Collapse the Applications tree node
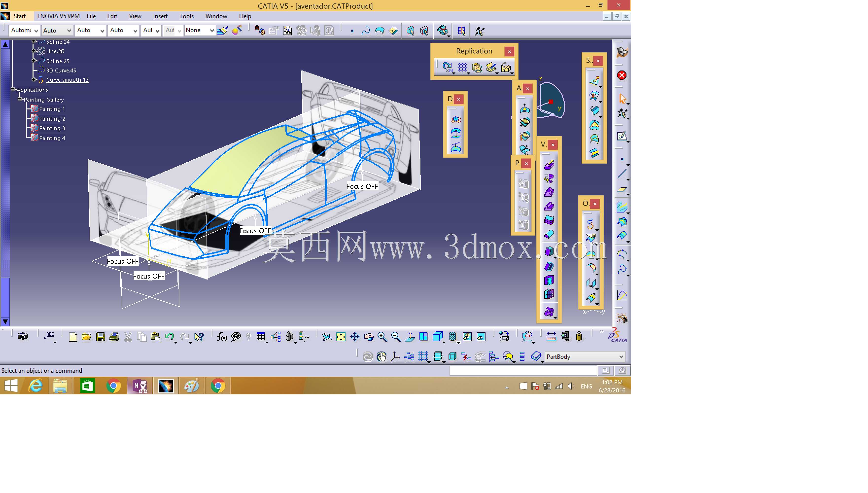This screenshot has height=493, width=868. [x=13, y=89]
